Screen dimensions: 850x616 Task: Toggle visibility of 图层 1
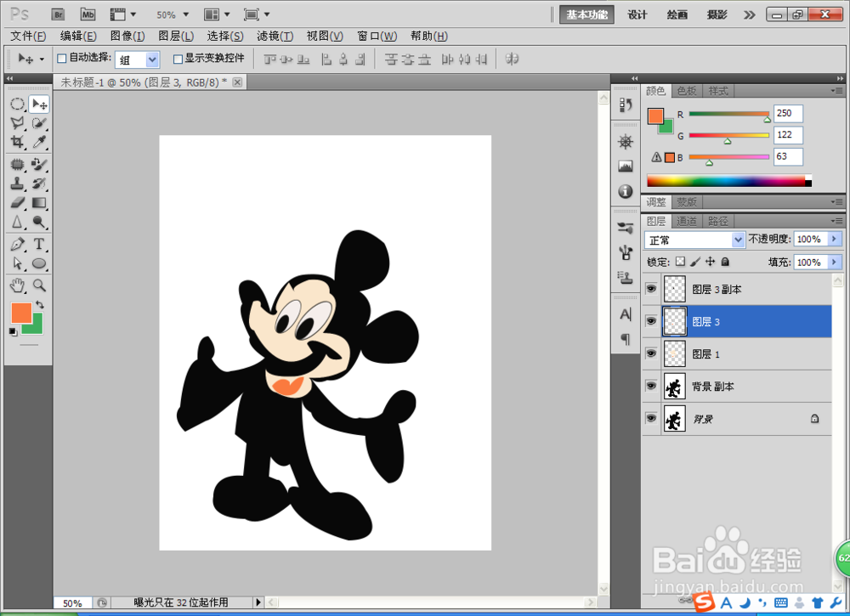[651, 354]
